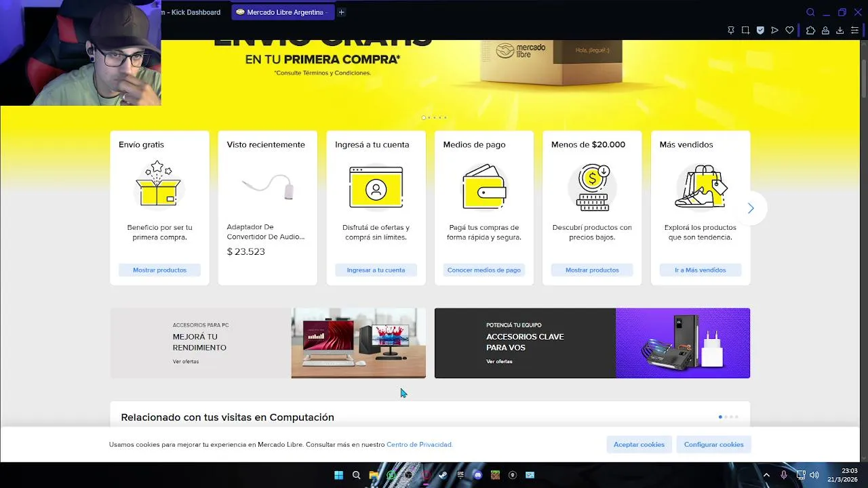Viewport: 868px width, 488px height.
Task: Click the microphone icon in system tray
Action: click(x=784, y=475)
